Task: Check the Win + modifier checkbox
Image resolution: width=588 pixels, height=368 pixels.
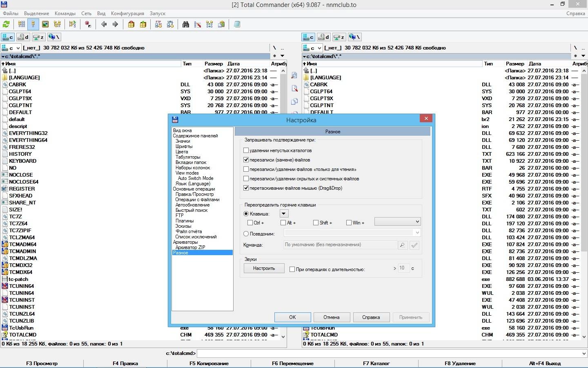Action: coord(349,223)
